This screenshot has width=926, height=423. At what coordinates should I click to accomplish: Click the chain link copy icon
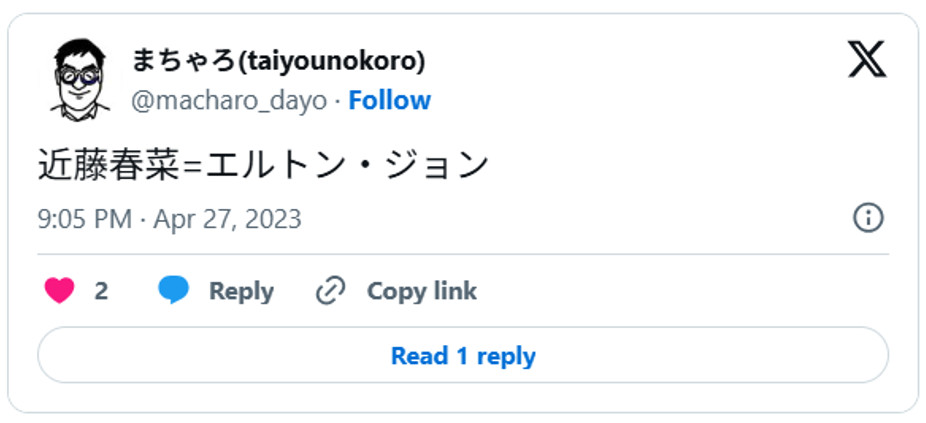click(x=330, y=291)
